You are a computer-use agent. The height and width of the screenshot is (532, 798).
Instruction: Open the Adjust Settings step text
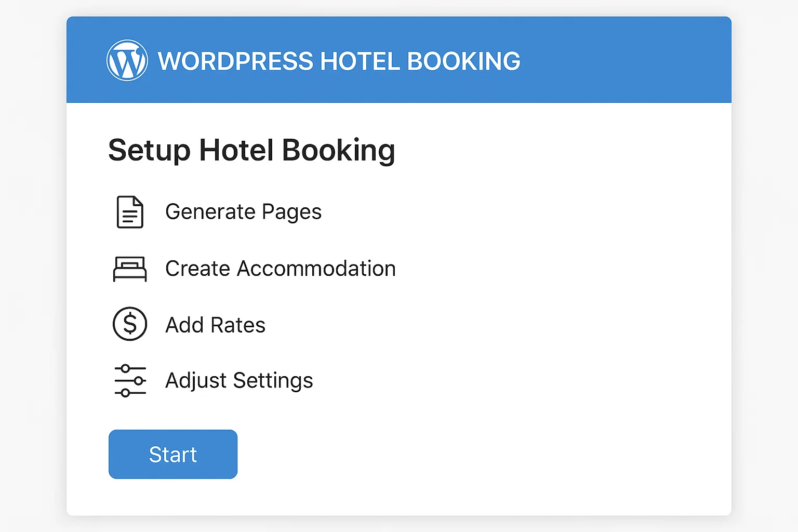click(x=239, y=381)
